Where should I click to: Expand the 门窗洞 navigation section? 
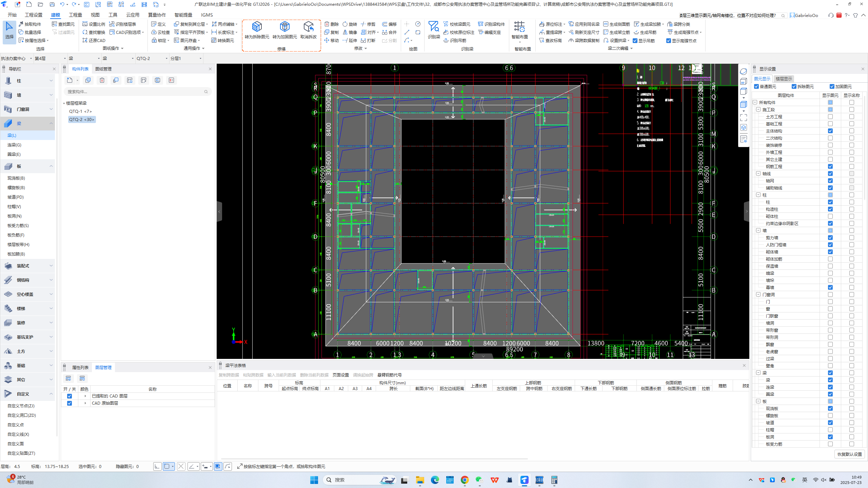point(27,109)
